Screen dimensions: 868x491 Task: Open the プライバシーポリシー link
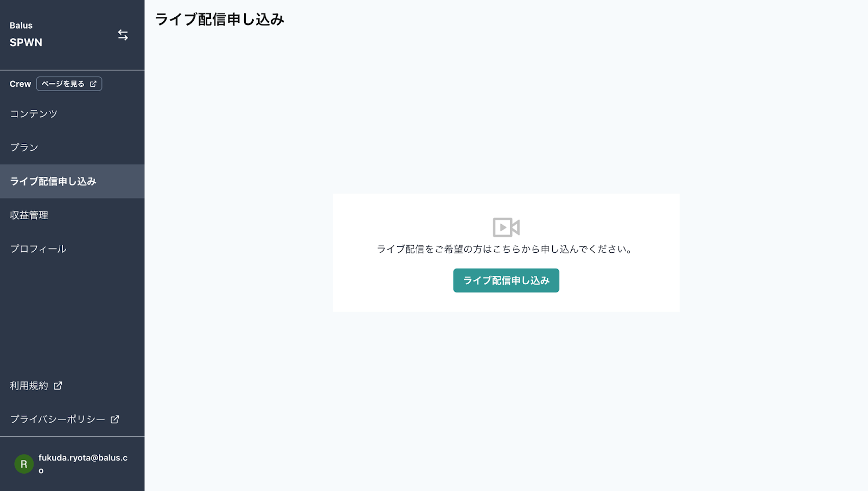[58, 419]
